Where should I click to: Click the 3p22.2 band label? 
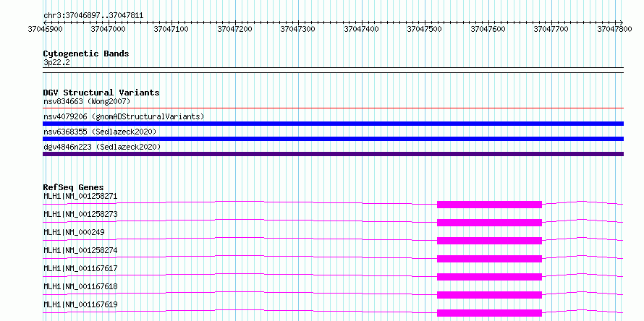[x=56, y=62]
